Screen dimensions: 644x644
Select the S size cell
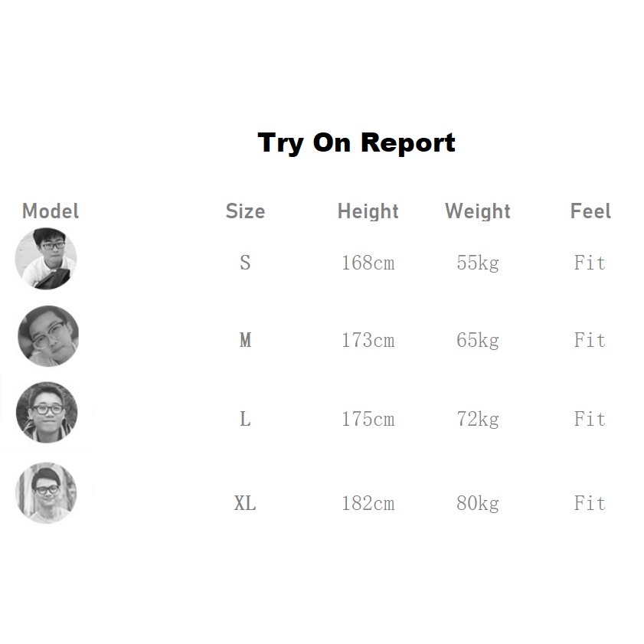point(245,263)
